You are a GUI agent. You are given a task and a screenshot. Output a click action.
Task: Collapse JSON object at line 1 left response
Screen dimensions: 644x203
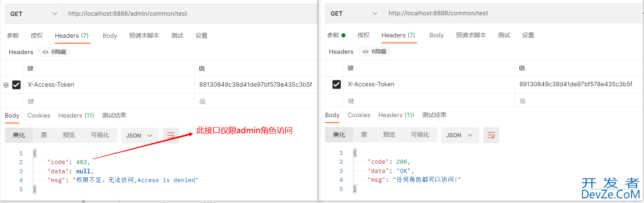[34, 153]
